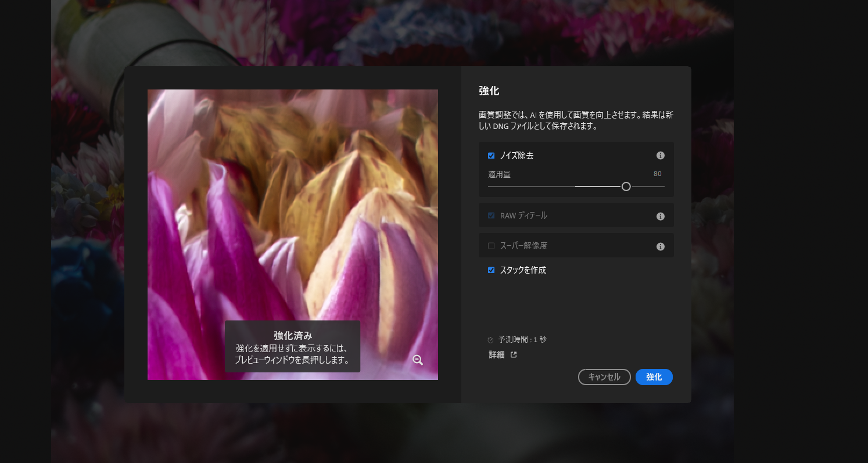Uncheck the スタックを作成 checkbox

click(x=491, y=270)
